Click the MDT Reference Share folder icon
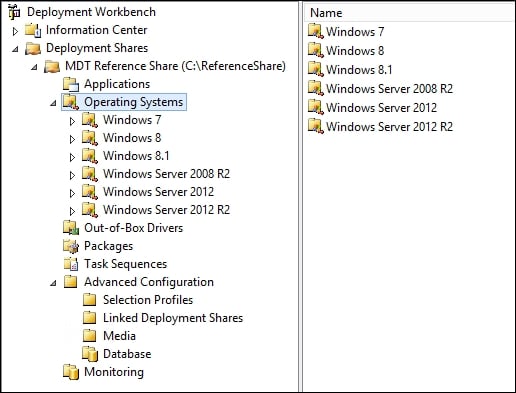Screen dimensions: 516x393 [52, 66]
